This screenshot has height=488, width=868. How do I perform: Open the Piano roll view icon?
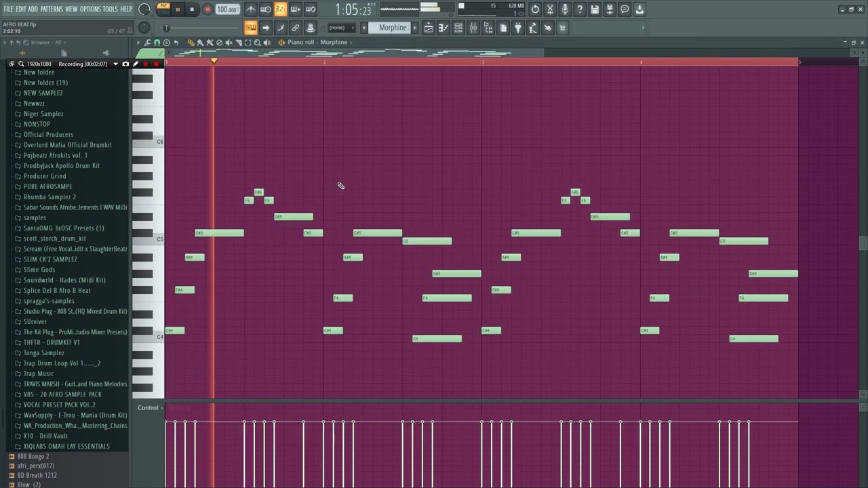443,28
